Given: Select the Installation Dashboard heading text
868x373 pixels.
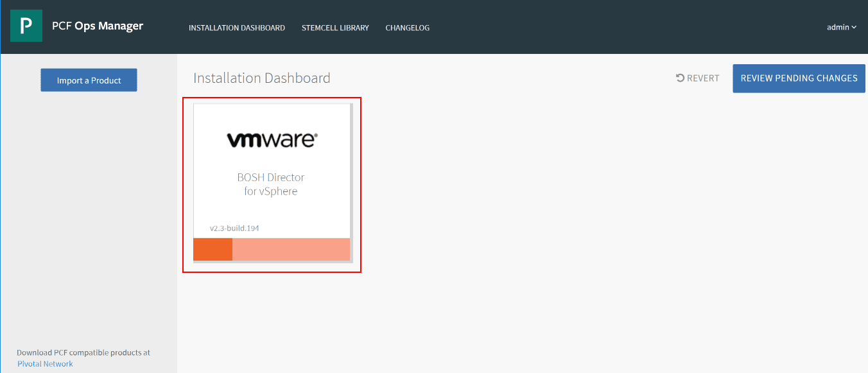Looking at the screenshot, I should [x=262, y=78].
